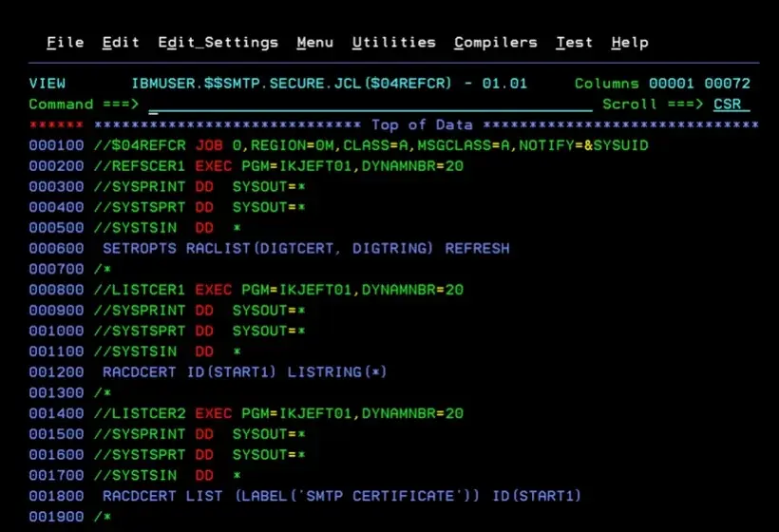Click the REFRESH keyword
This screenshot has height=532, width=779.
point(478,248)
